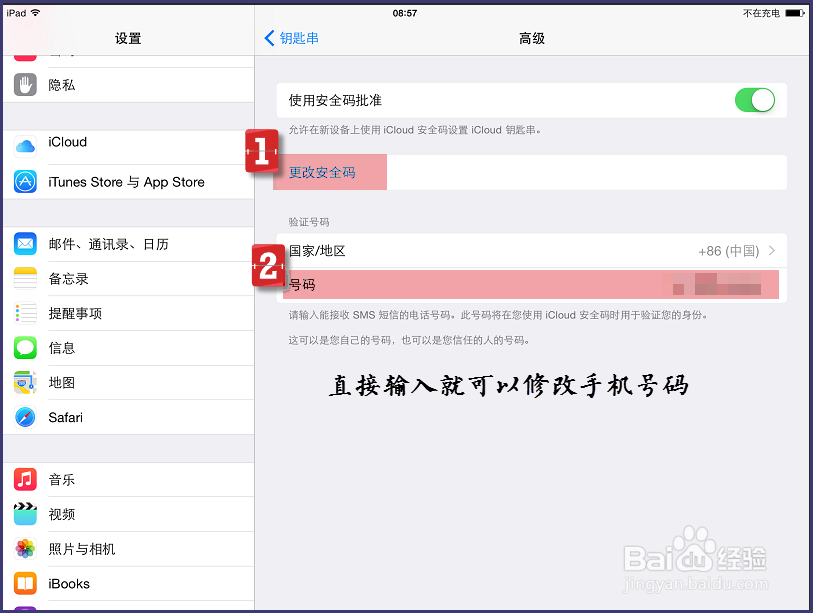Tap the Wi-Fi status icon

tap(35, 13)
